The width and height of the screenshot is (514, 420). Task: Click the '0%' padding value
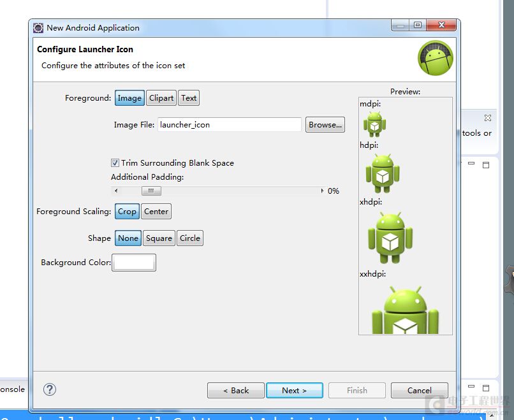(334, 191)
